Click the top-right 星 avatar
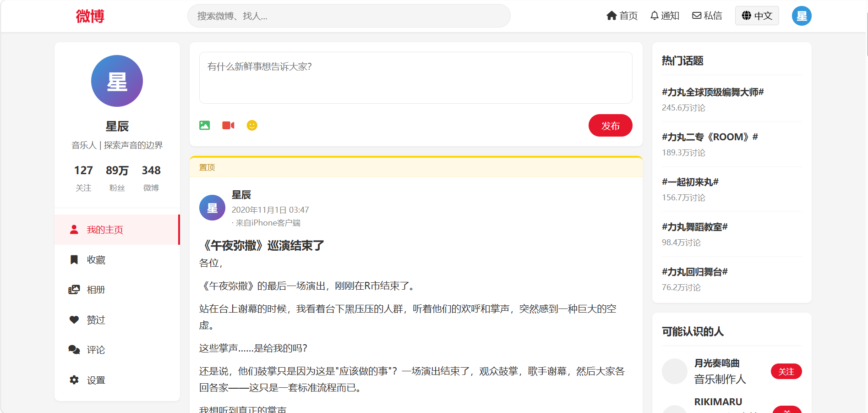This screenshot has height=413, width=868. [802, 16]
